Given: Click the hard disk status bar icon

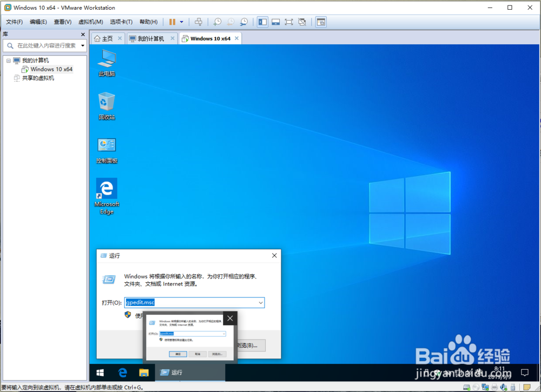Looking at the screenshot, I should coord(466,387).
